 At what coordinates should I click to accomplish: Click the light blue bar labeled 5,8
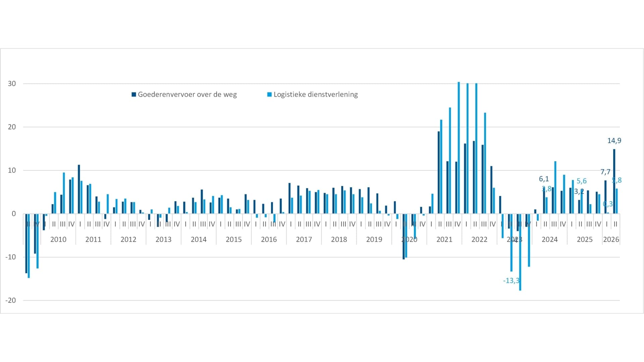[x=616, y=201]
